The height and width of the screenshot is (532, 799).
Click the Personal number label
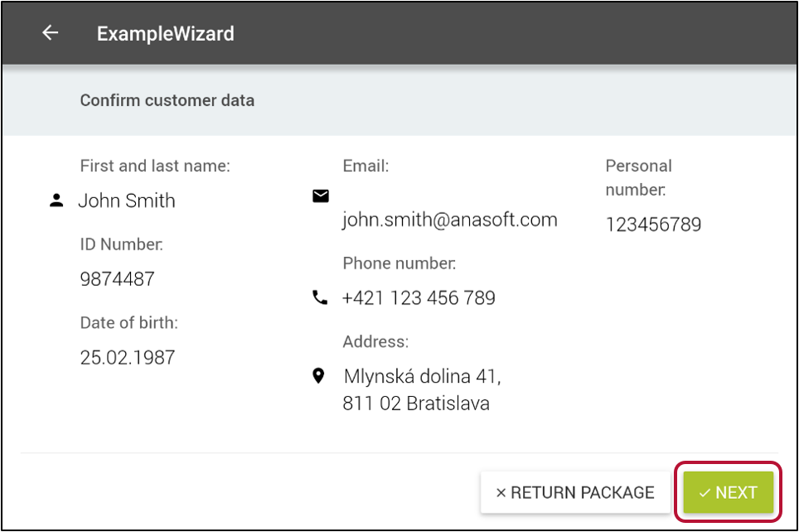pos(638,177)
